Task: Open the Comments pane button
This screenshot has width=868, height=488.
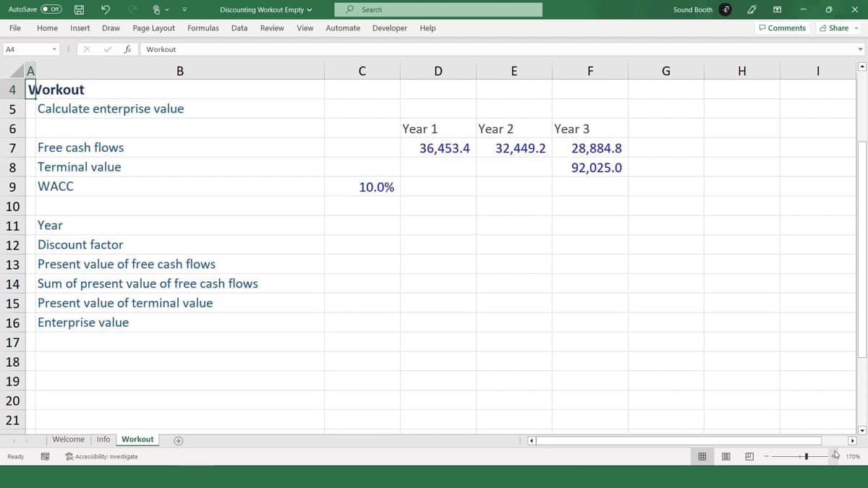Action: point(782,28)
